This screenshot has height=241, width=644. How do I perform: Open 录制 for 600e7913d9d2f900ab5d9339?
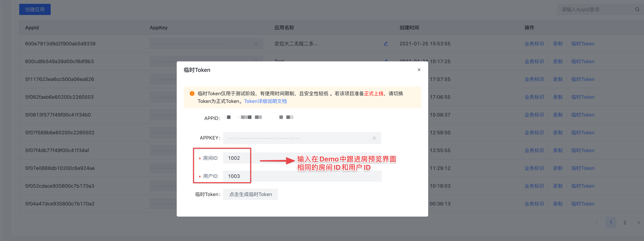pos(558,44)
